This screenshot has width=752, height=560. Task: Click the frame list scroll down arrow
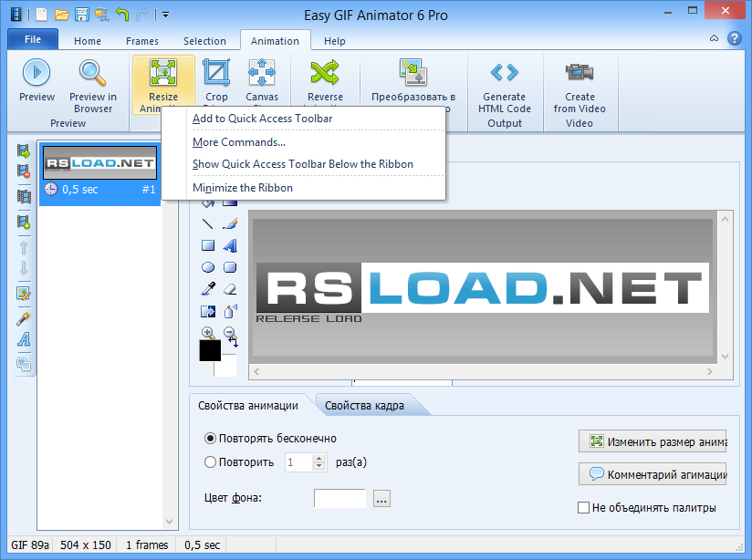point(169,521)
